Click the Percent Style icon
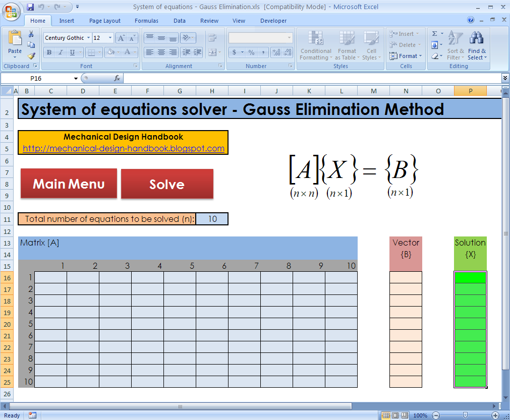 point(251,52)
